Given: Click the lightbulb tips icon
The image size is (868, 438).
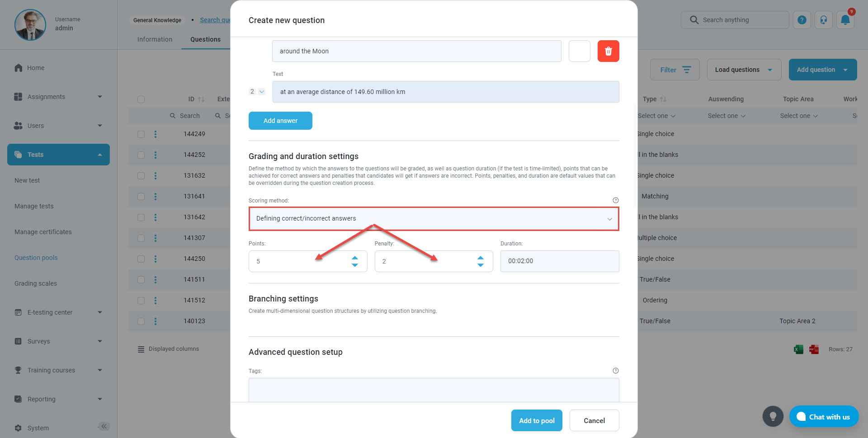Looking at the screenshot, I should coord(773,416).
